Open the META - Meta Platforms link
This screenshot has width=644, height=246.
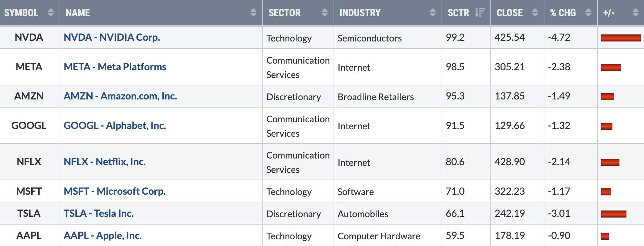tap(115, 67)
